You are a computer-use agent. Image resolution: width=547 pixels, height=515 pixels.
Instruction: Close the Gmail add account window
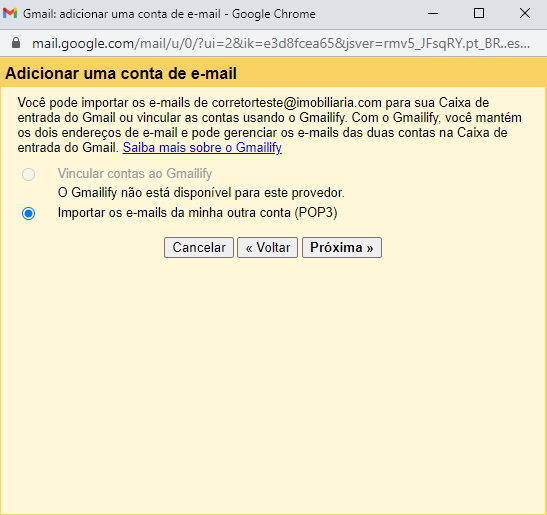[x=525, y=14]
